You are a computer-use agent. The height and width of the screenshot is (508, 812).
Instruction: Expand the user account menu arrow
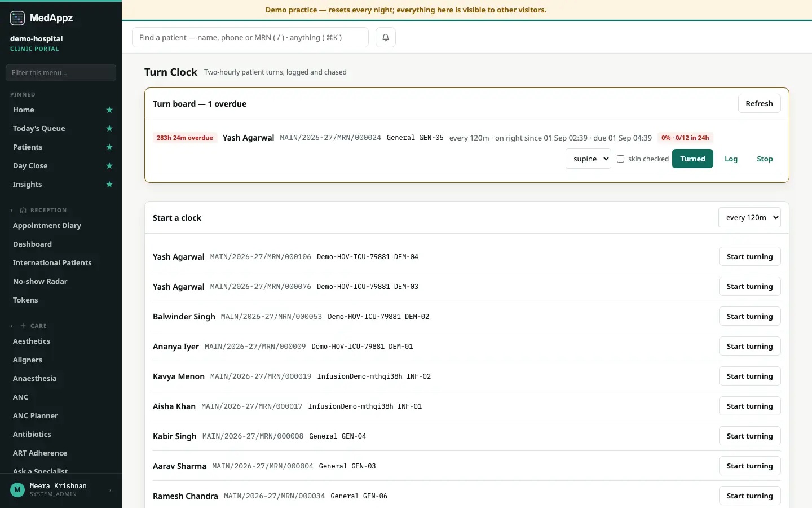click(110, 491)
